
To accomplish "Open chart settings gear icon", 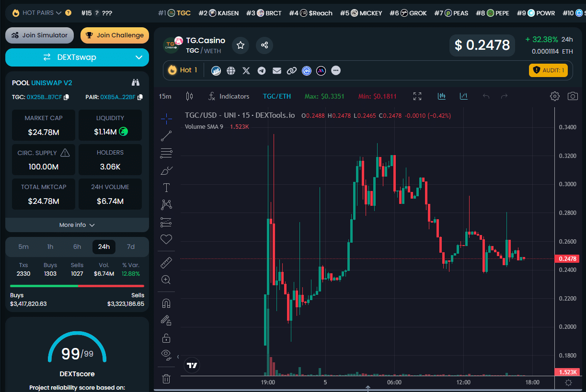I will click(x=555, y=96).
